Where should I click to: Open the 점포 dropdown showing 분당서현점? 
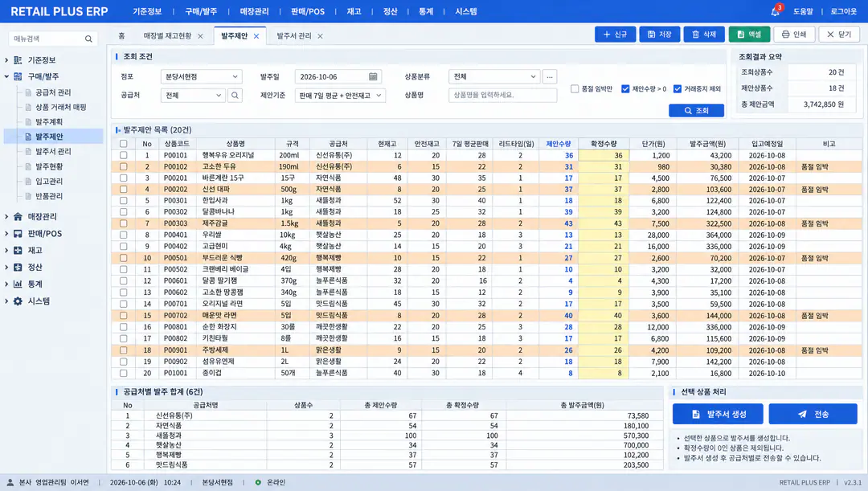[202, 77]
